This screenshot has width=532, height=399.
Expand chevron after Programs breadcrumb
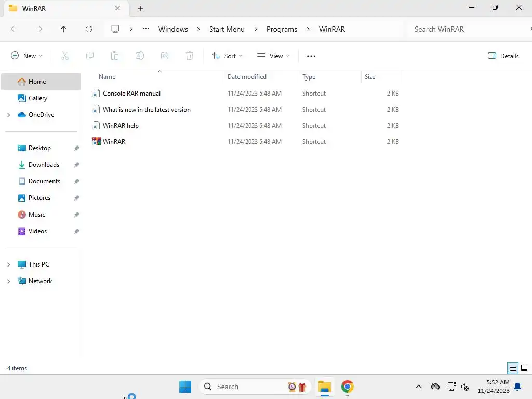pos(308,29)
